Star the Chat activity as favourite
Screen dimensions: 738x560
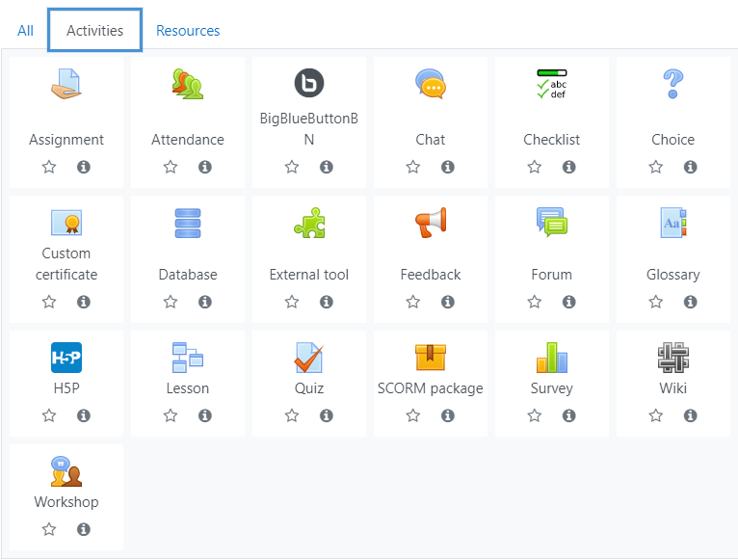coord(413,167)
